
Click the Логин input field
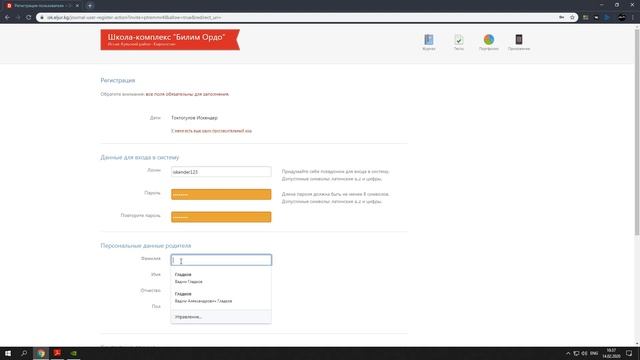[221, 172]
